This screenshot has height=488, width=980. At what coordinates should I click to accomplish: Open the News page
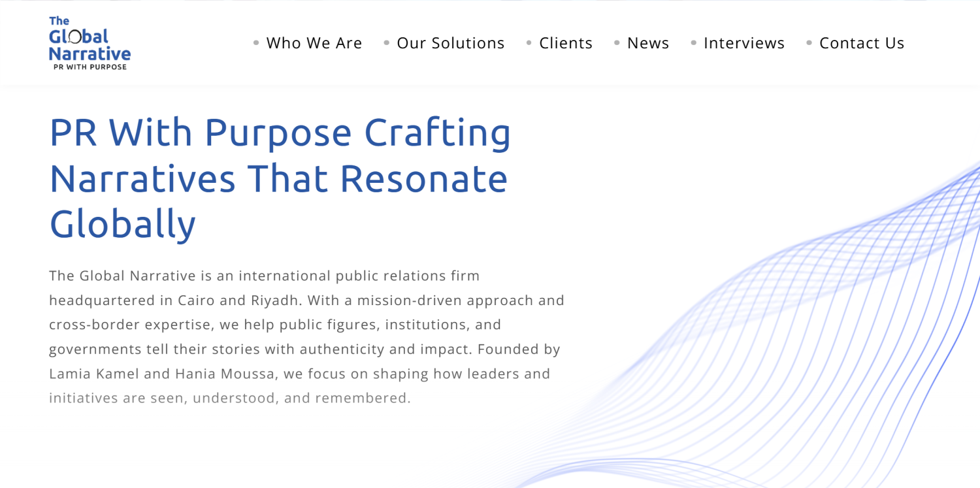(648, 43)
